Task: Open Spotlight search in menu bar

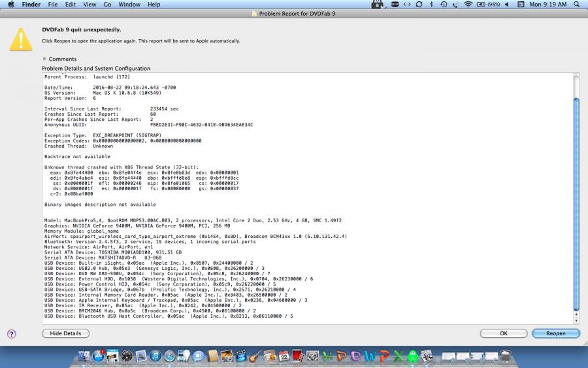Action: point(577,5)
